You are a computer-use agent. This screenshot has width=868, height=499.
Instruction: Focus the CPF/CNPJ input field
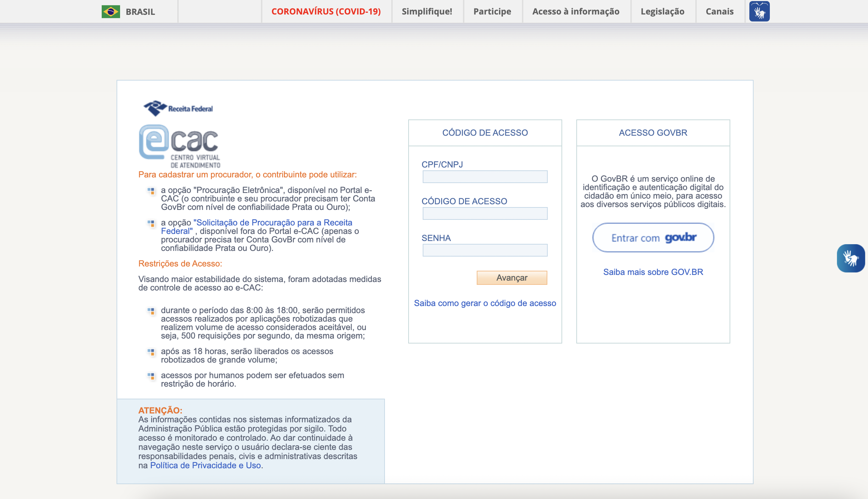click(485, 177)
